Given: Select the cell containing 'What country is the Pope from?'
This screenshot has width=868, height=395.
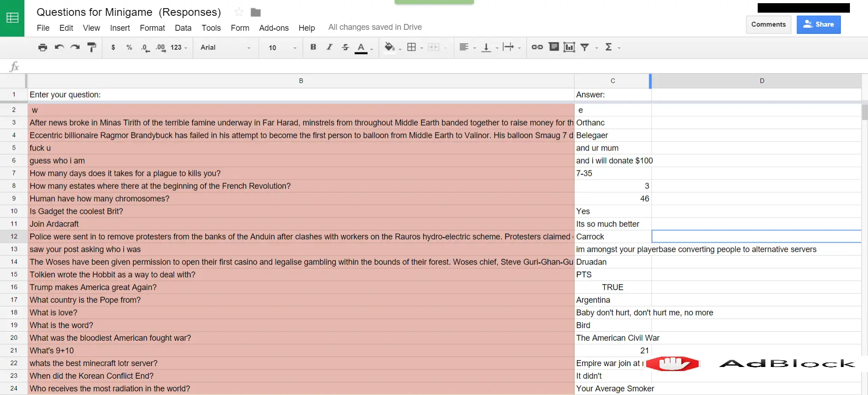Looking at the screenshot, I should click(x=301, y=300).
